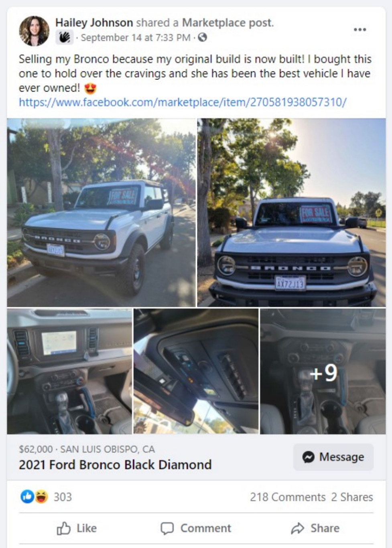The width and height of the screenshot is (392, 548).
Task: Click Hailey Johnson's profile picture
Action: 34,31
